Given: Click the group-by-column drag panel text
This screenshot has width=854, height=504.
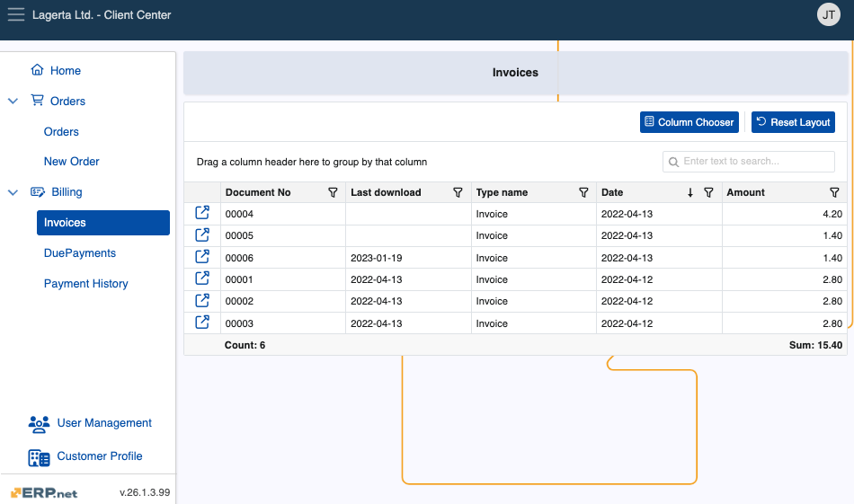Looking at the screenshot, I should (312, 162).
